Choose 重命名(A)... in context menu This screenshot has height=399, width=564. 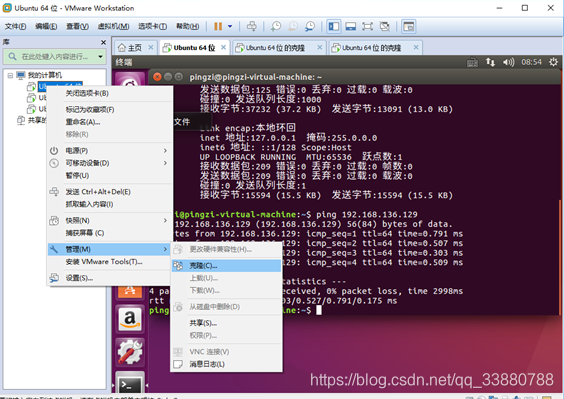pos(110,122)
